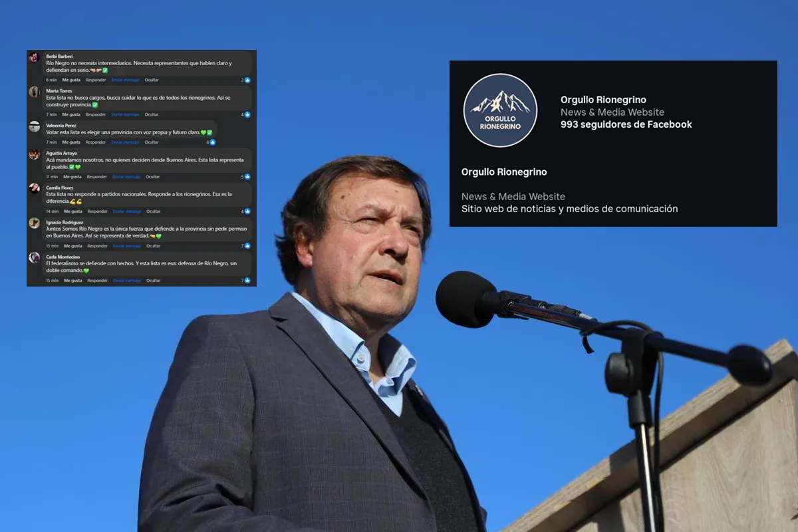Send a message to Valeerria Perez
This screenshot has width=798, height=532.
[126, 142]
